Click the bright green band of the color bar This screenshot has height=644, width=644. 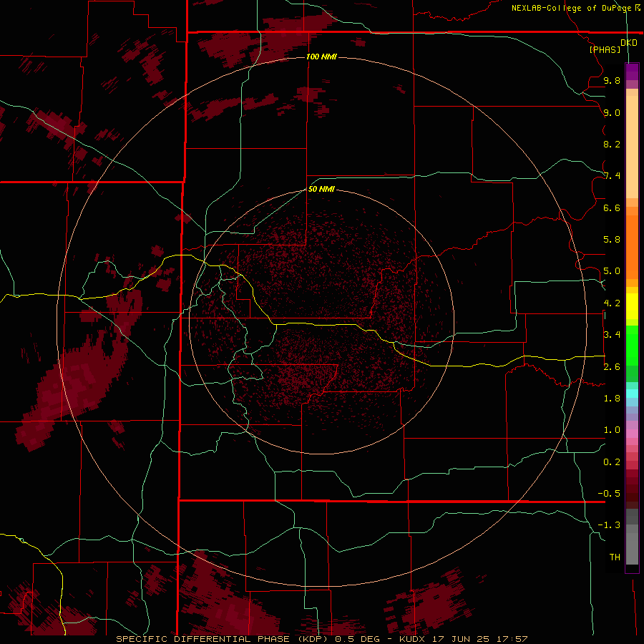(632, 345)
